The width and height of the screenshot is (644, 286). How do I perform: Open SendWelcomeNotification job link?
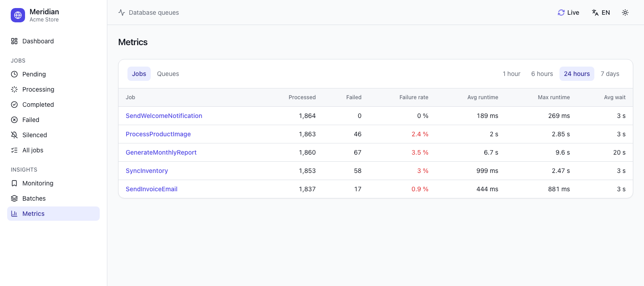pos(164,116)
